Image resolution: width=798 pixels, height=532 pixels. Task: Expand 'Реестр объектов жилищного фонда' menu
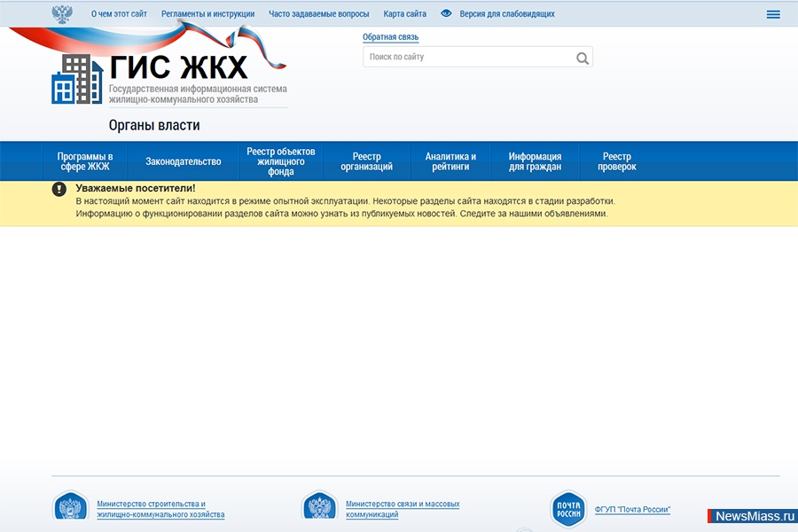281,161
